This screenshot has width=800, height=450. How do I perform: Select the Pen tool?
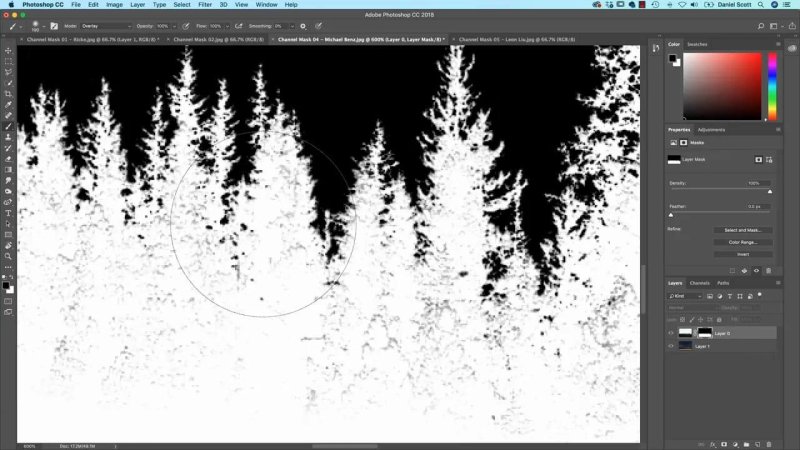pyautogui.click(x=8, y=202)
